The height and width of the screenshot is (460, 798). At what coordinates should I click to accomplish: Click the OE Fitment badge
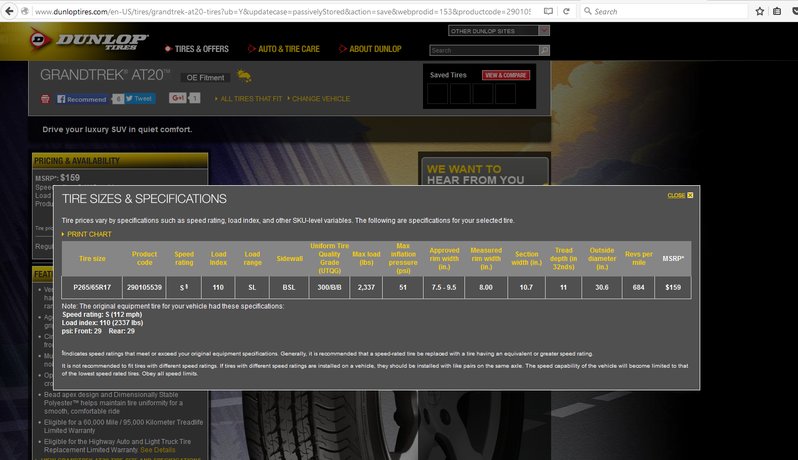205,77
